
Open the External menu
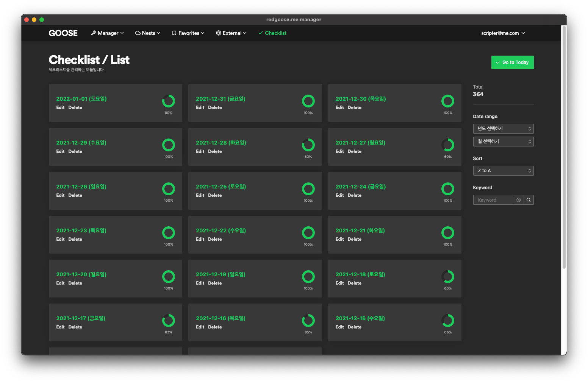[231, 33]
